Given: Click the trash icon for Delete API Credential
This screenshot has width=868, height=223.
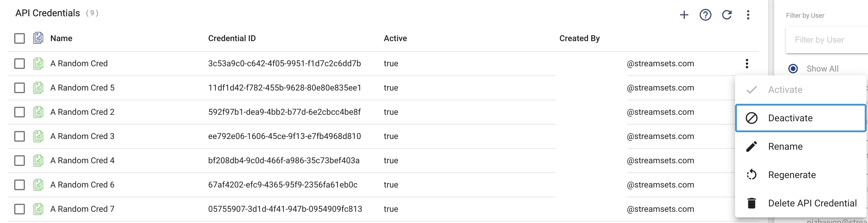Looking at the screenshot, I should pyautogui.click(x=751, y=203).
